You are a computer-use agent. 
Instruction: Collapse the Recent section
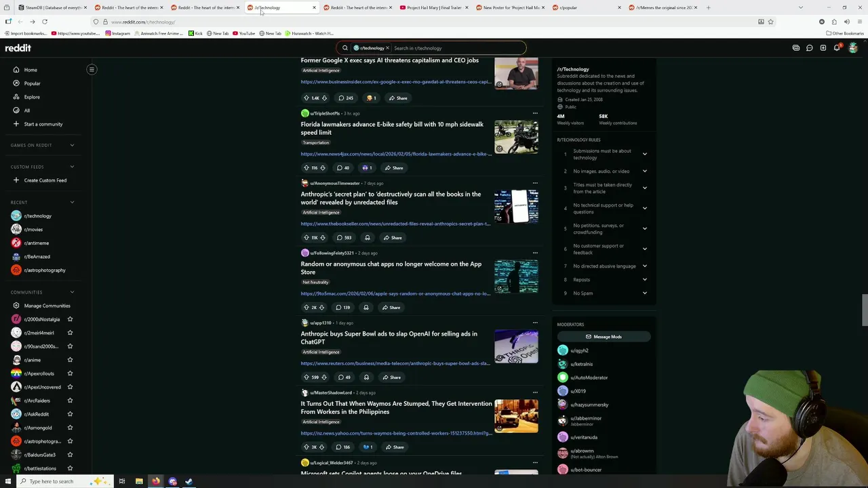[72, 202]
